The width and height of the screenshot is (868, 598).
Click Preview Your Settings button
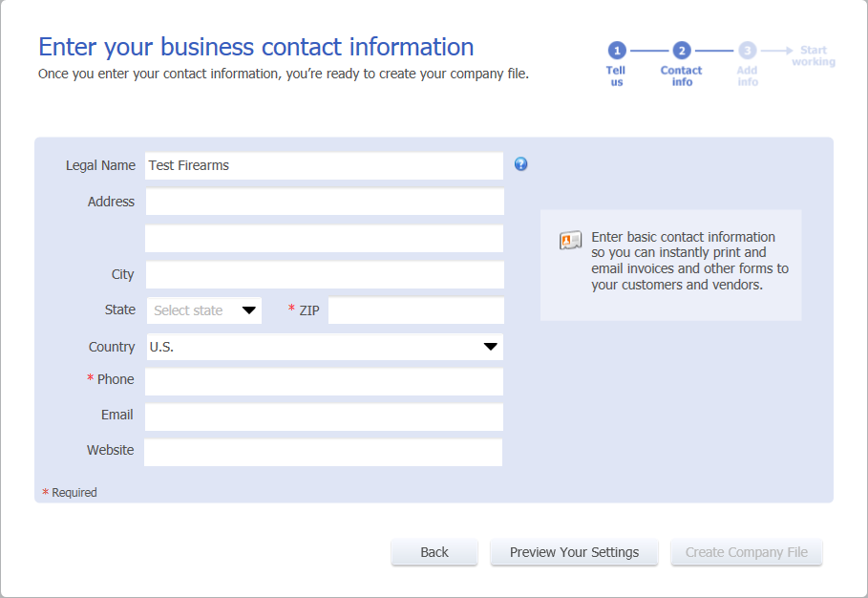click(x=574, y=552)
